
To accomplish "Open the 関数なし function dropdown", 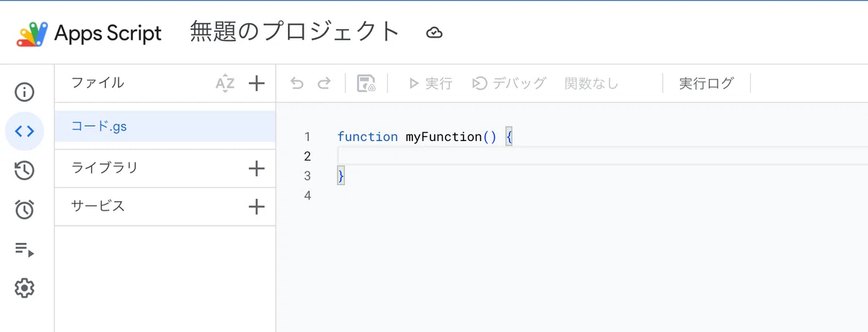I will point(592,83).
